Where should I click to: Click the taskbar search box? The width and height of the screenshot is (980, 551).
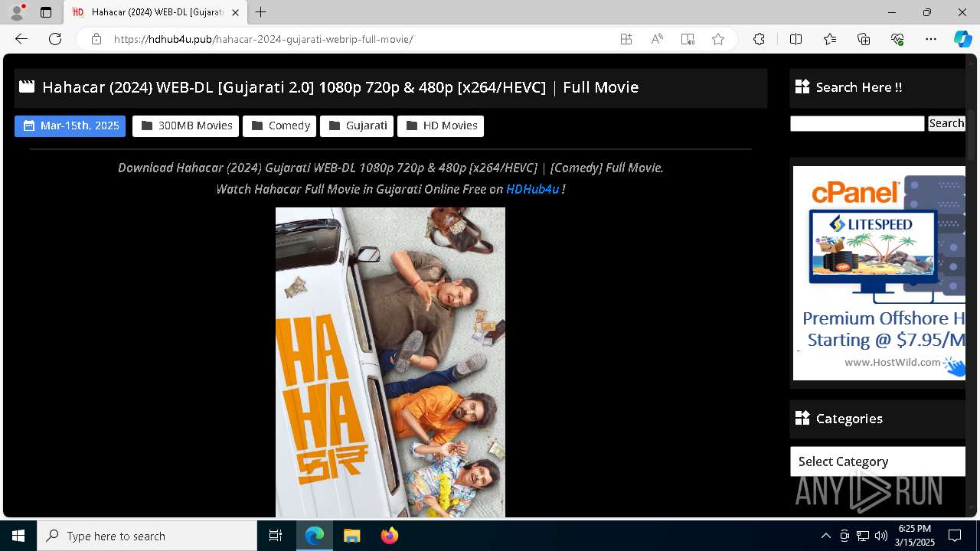pos(147,536)
